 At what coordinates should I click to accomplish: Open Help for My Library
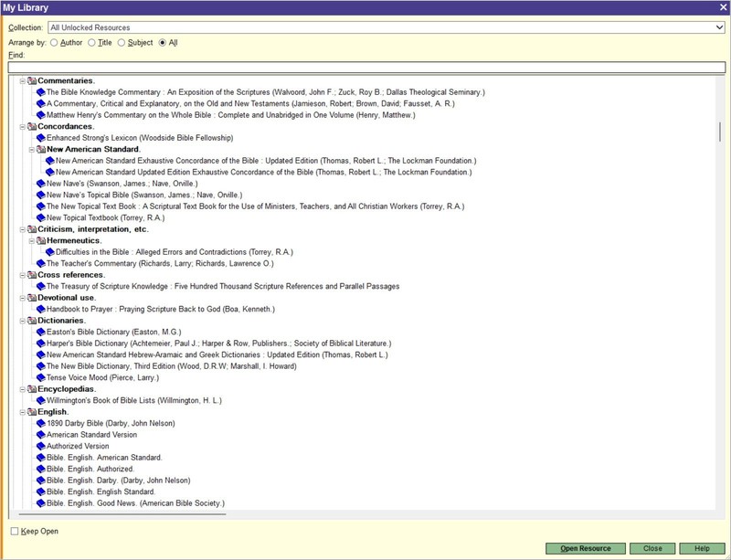pyautogui.click(x=702, y=548)
